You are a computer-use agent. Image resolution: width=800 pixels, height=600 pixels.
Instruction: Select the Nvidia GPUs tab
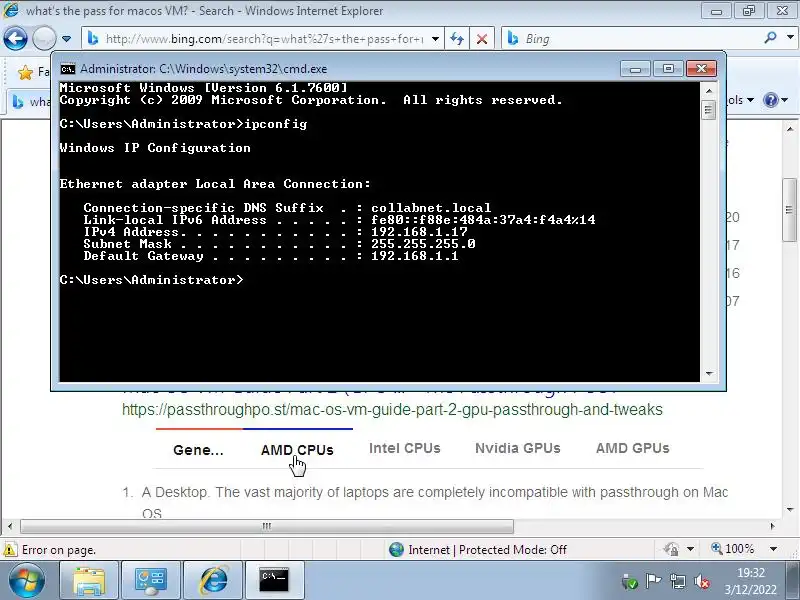(517, 448)
